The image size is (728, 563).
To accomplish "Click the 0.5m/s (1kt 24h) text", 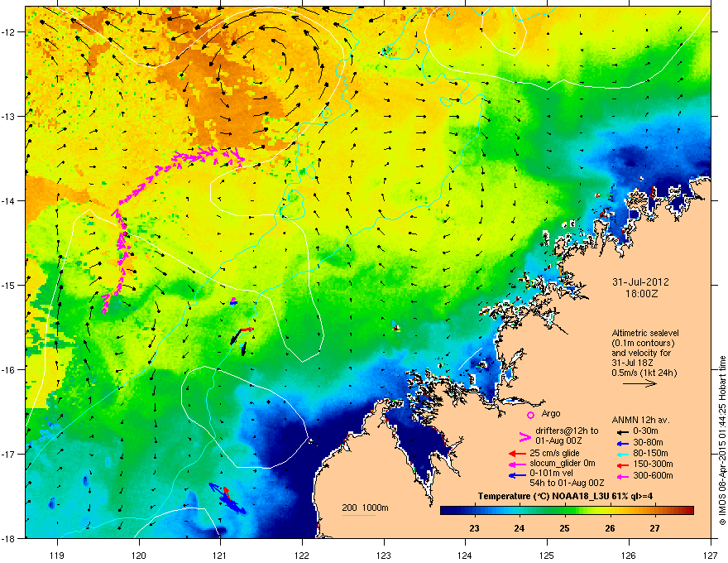I will point(644,373).
